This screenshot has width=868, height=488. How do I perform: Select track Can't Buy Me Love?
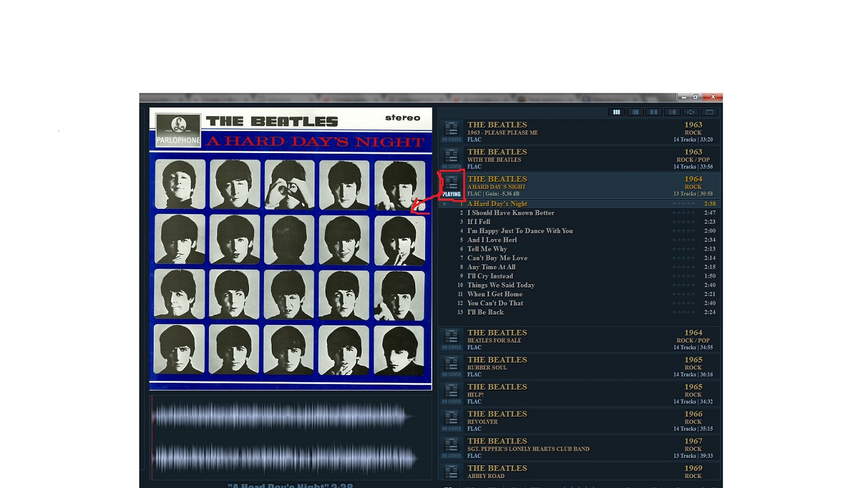pyautogui.click(x=497, y=258)
